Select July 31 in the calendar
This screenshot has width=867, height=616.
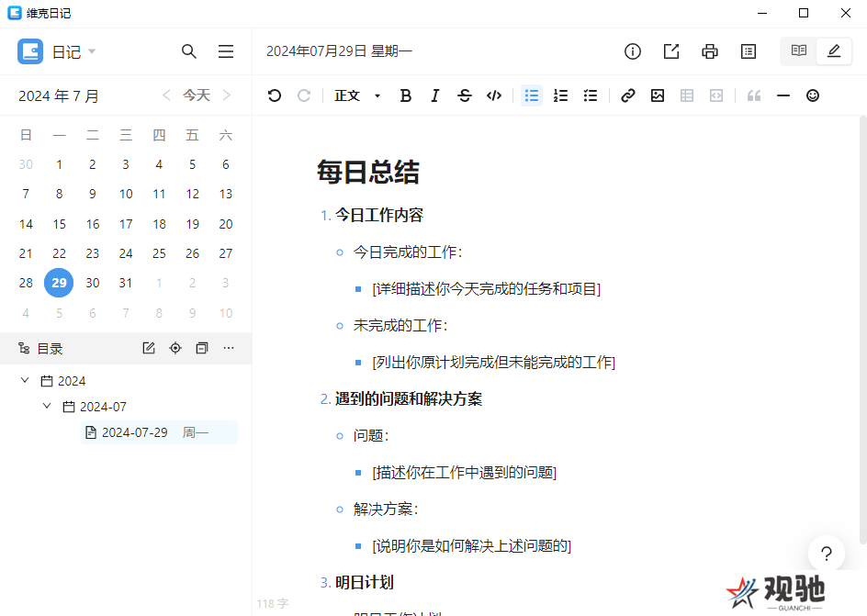click(x=126, y=283)
